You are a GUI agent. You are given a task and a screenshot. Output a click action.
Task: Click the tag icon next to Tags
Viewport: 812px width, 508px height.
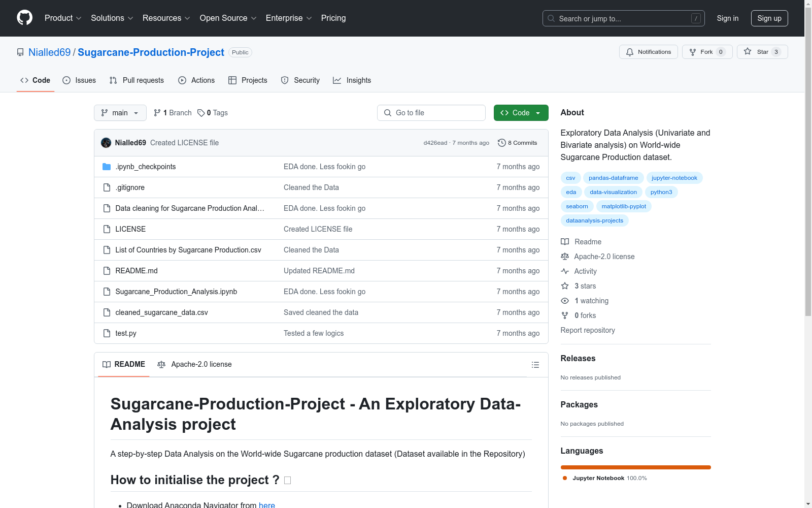point(201,113)
